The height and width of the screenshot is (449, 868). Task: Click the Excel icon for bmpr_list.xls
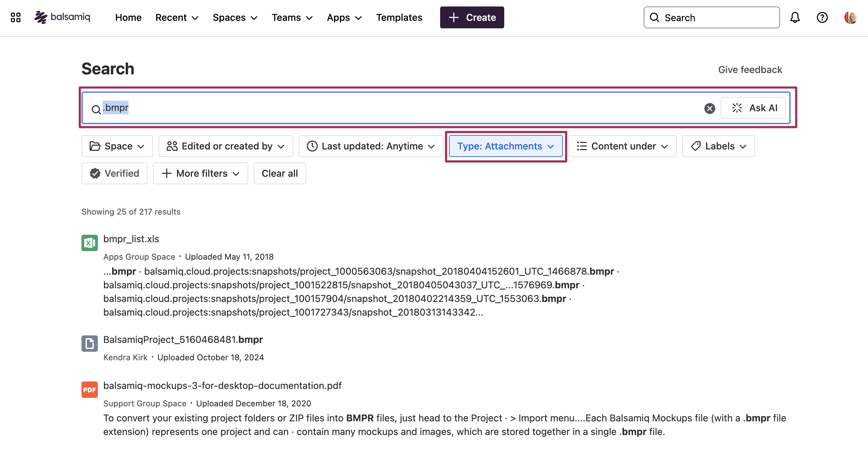[89, 243]
